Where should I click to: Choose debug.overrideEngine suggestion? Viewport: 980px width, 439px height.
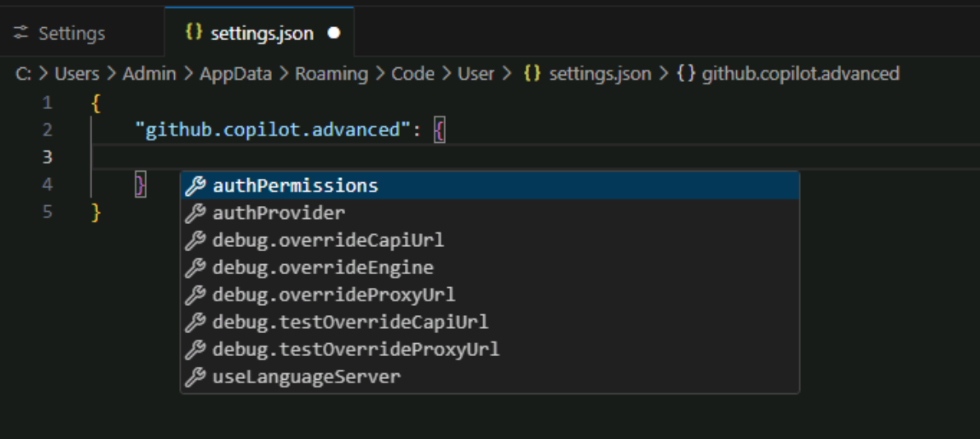pos(490,268)
